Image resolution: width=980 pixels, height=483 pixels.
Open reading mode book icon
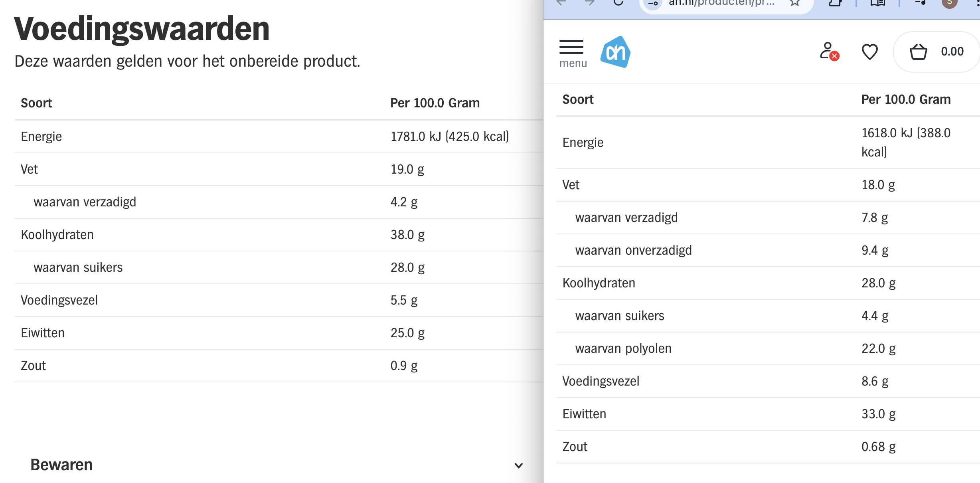(877, 3)
